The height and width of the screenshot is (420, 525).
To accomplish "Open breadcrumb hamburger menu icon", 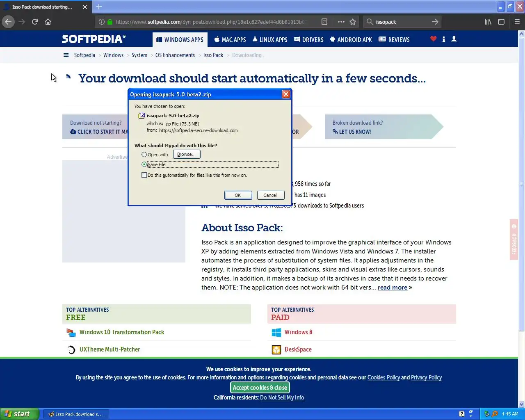I will point(66,55).
